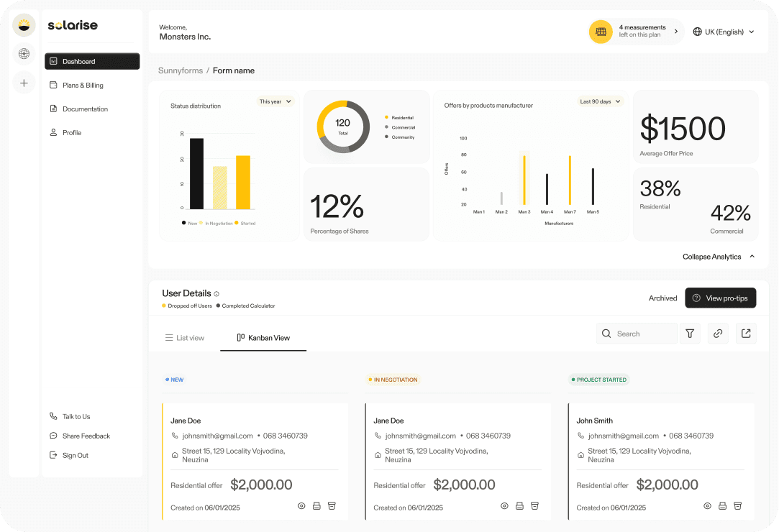Click the copy link icon above the Kanban board
779x532 pixels.
coord(718,334)
